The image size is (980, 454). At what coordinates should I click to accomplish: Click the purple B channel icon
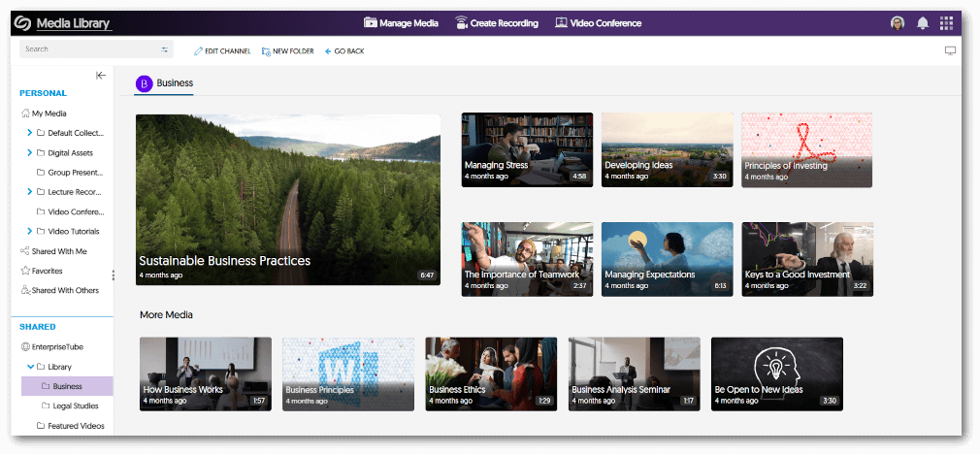click(145, 83)
